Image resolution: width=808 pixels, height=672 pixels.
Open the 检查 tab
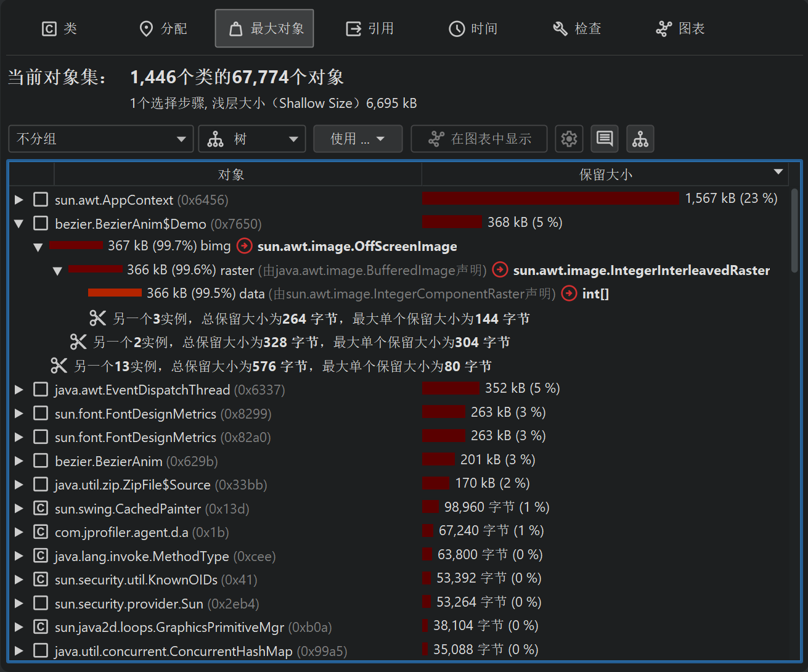[x=577, y=28]
